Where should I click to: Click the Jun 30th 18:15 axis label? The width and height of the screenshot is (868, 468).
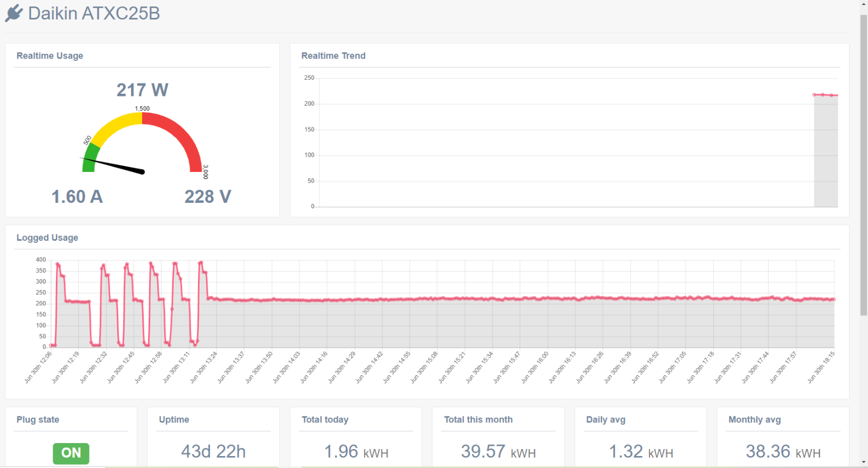tap(821, 367)
